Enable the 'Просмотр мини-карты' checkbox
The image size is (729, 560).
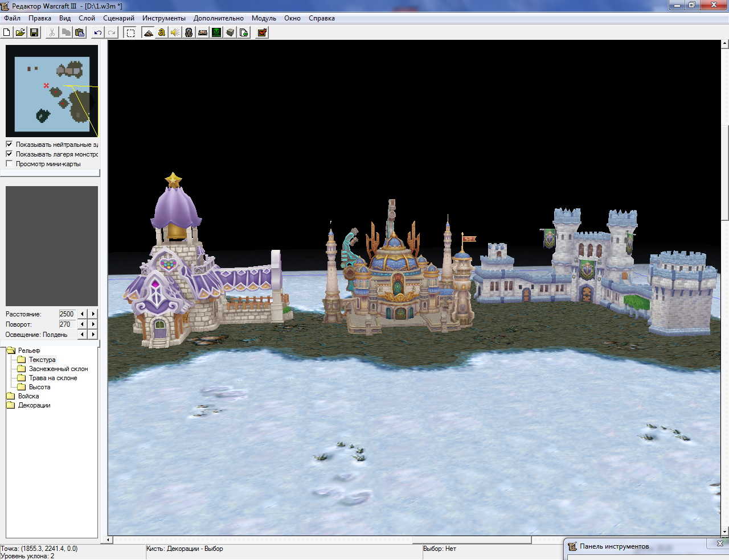click(x=9, y=164)
